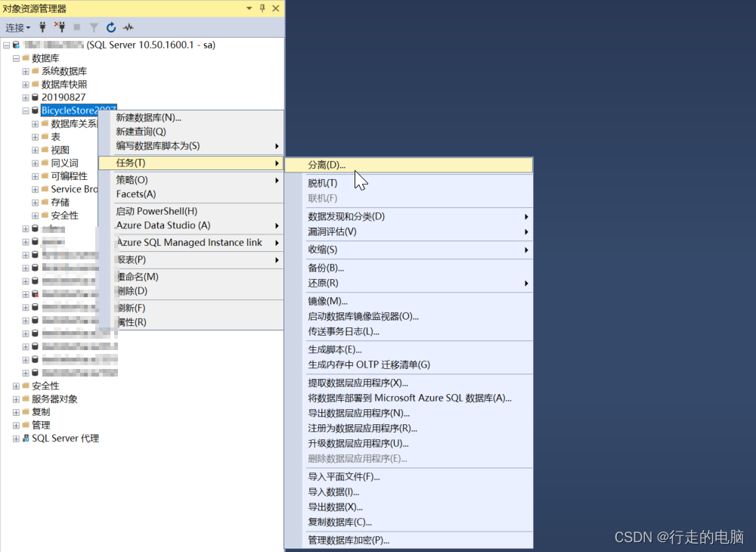This screenshot has height=552, width=756.
Task: Click the SQL Server 代理 agent icon
Action: (x=26, y=439)
